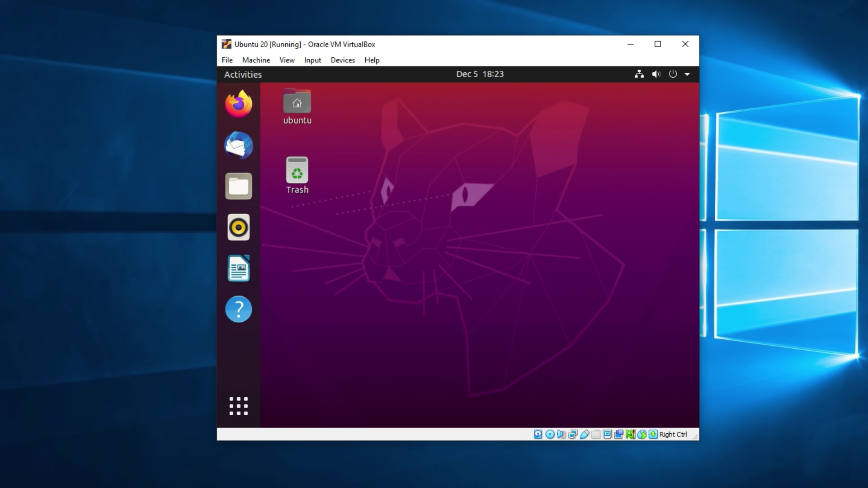Expand the VirtualBox View menu
This screenshot has height=488, width=868.
pyautogui.click(x=288, y=60)
